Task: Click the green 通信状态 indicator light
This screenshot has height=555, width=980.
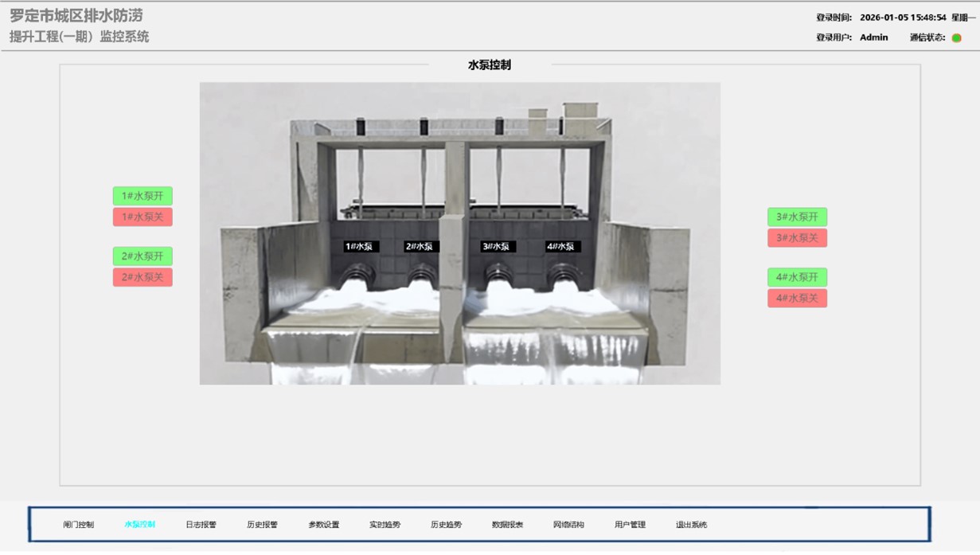Action: tap(957, 37)
